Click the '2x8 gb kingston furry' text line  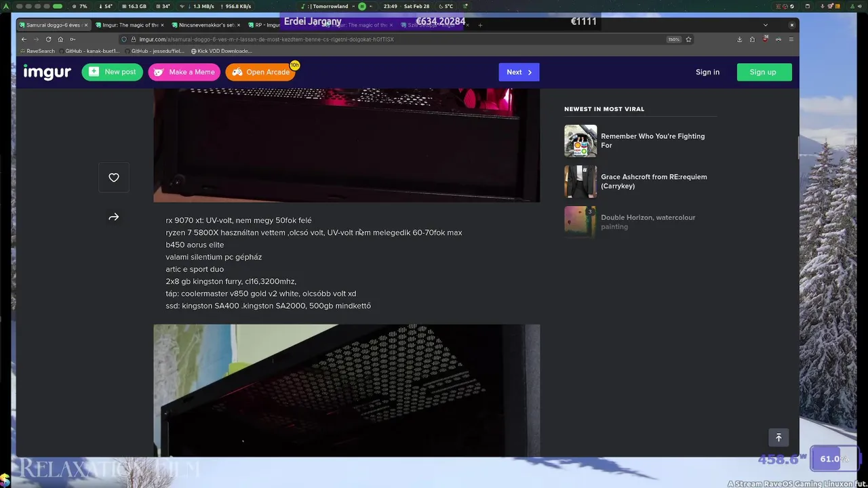point(231,281)
